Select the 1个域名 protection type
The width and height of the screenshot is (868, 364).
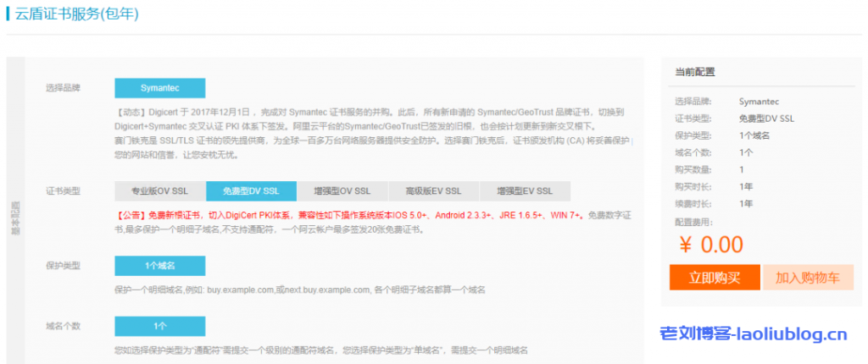[160, 266]
